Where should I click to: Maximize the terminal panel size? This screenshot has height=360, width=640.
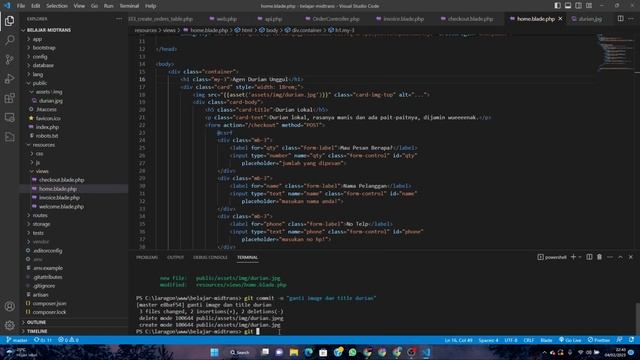pos(620,257)
